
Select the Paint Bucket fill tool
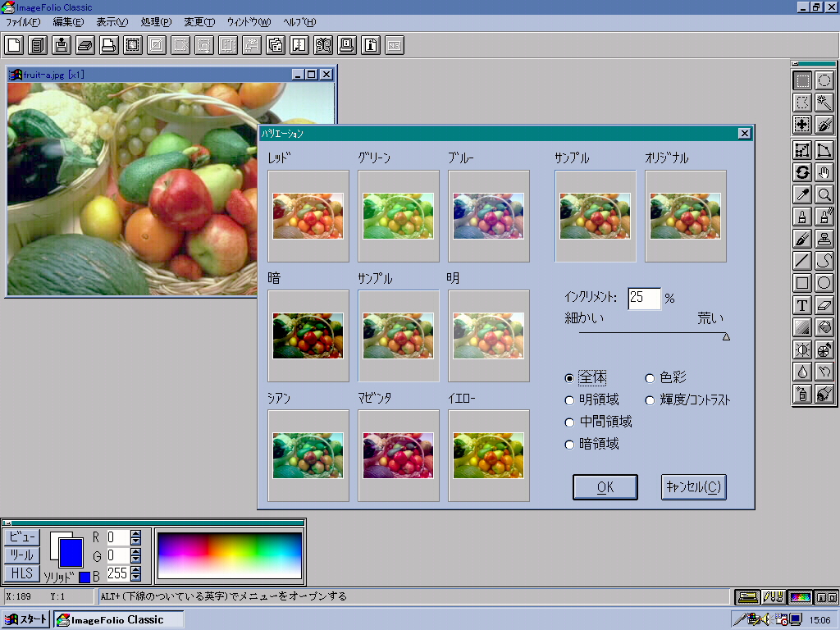(824, 327)
